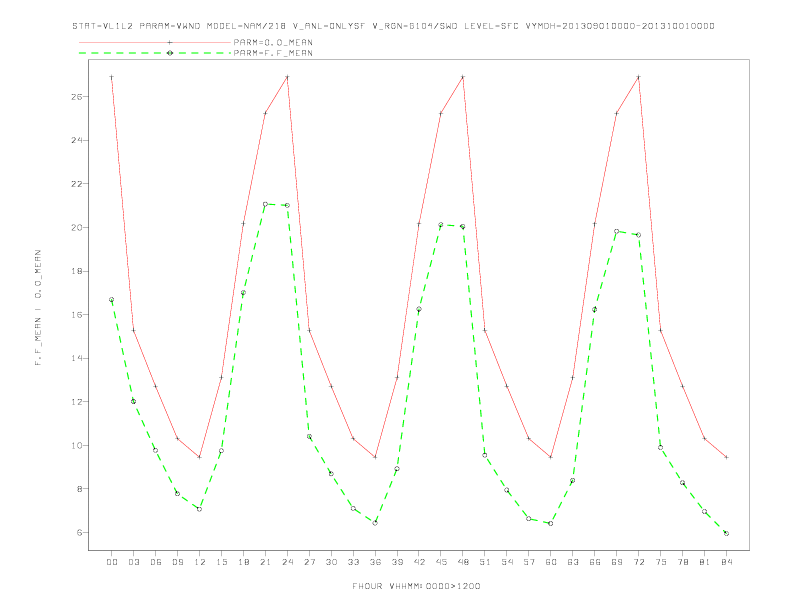Click the x-axis tick label 27
The height and width of the screenshot is (612, 792).
click(309, 562)
